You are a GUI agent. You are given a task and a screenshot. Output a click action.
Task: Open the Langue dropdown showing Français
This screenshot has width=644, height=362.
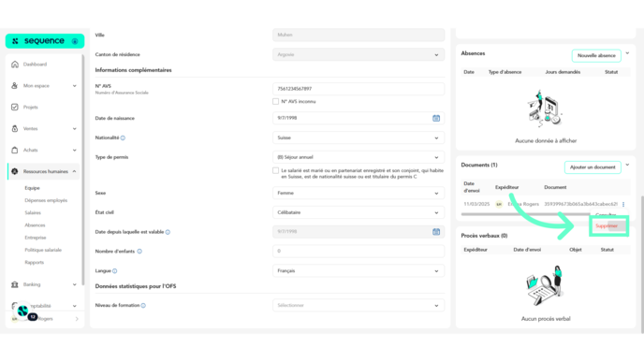[359, 271]
